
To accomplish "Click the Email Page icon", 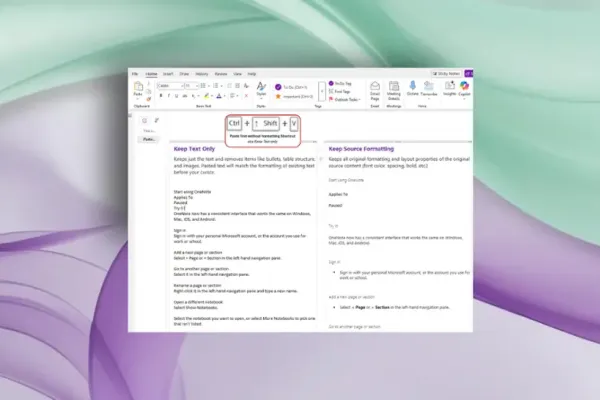I will click(375, 90).
